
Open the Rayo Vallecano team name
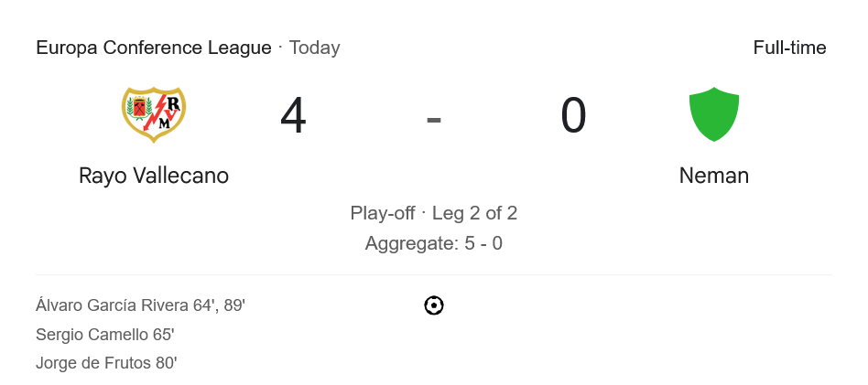click(154, 175)
